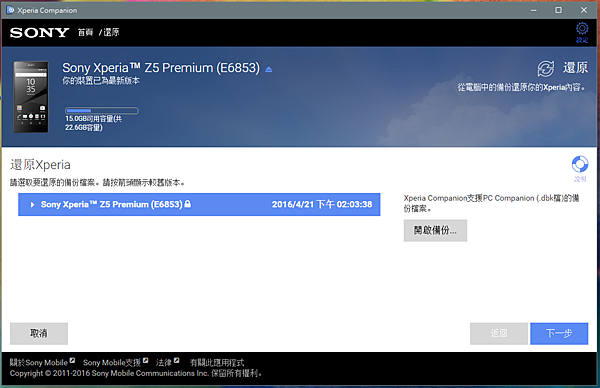
Task: Maximize the Xperia Companion window
Action: tap(559, 10)
